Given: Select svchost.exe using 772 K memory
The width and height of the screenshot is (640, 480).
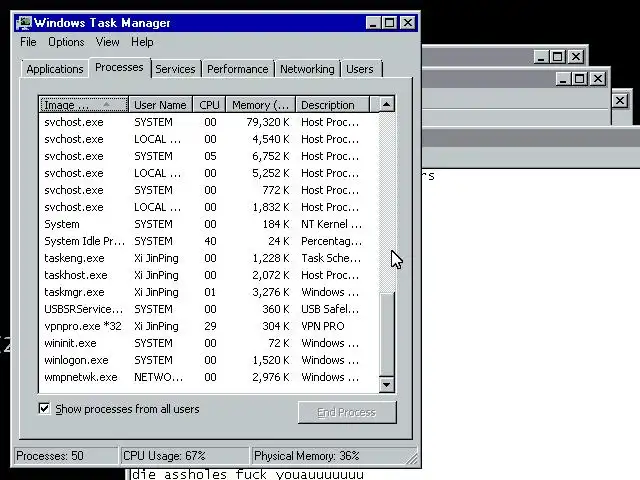Looking at the screenshot, I should 209,190.
